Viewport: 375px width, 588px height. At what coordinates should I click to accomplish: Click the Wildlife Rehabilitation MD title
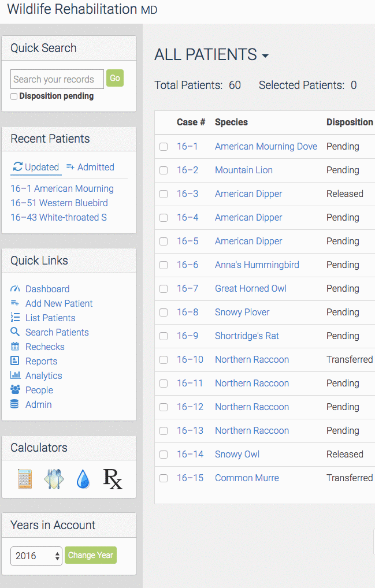[82, 9]
